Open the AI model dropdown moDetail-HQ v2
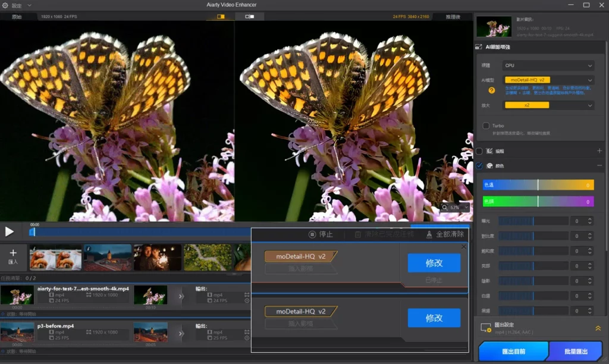The image size is (609, 364). (548, 80)
